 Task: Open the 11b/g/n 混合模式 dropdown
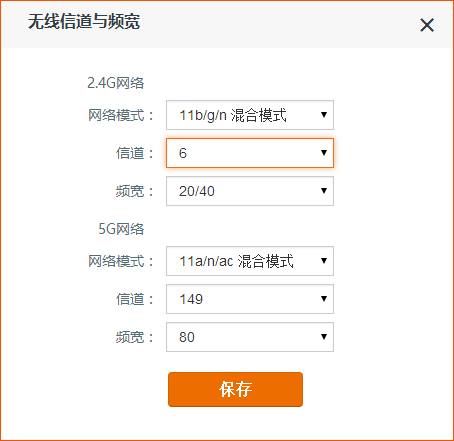point(250,115)
